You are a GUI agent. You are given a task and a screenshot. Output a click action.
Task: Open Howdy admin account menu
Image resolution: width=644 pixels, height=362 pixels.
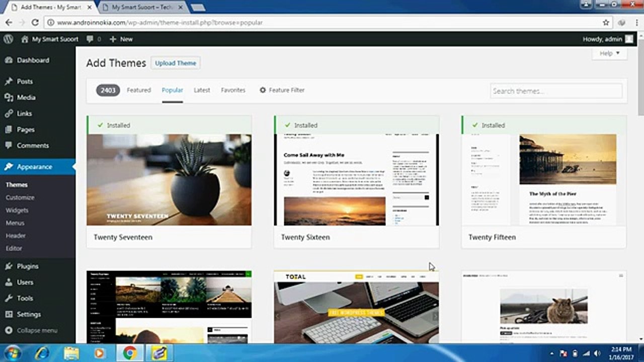click(608, 39)
